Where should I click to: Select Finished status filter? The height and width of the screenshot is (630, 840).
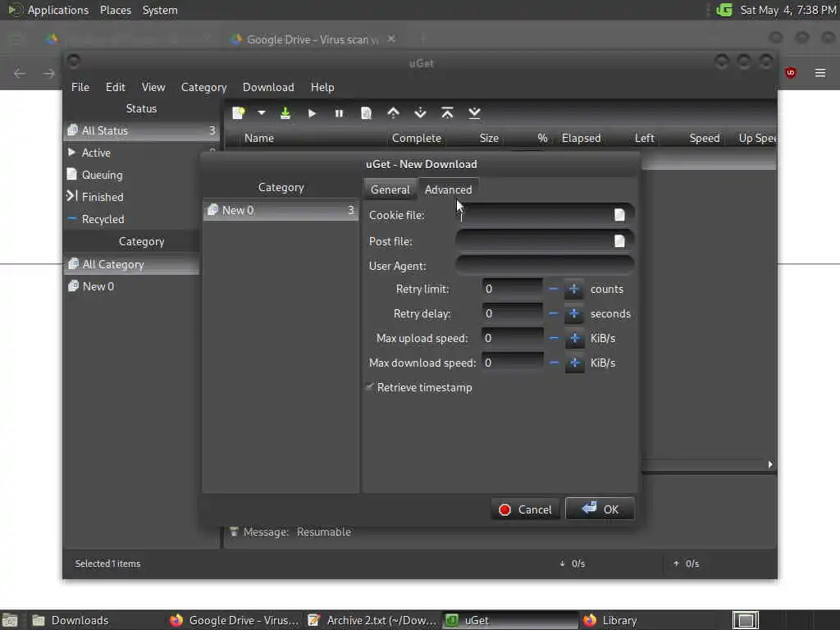141,197
